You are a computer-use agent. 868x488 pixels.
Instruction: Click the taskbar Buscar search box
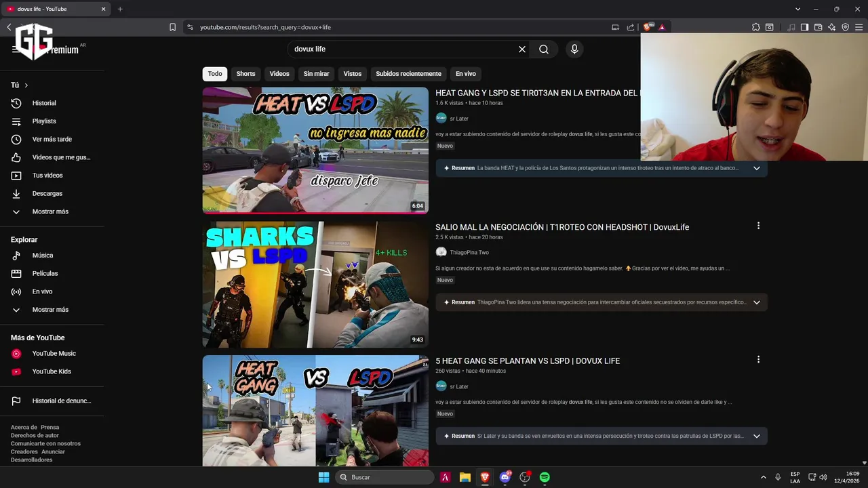pyautogui.click(x=384, y=477)
